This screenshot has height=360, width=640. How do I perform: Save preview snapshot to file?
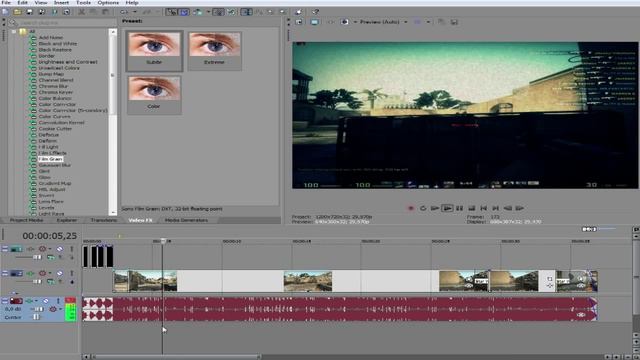coord(454,22)
